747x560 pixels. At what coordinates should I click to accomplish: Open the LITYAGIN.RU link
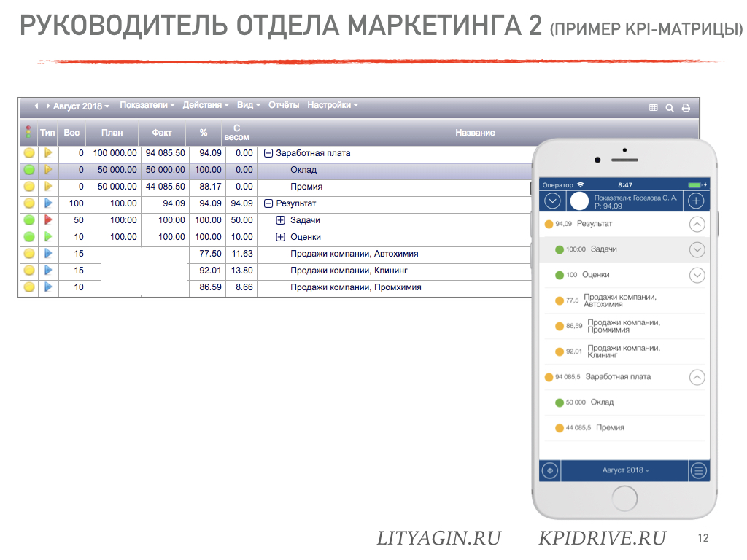439,539
